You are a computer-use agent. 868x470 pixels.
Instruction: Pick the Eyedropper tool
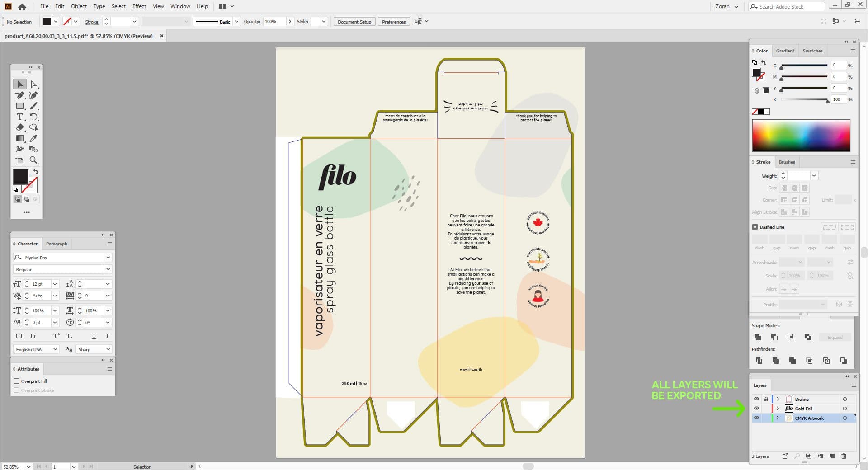(x=33, y=138)
